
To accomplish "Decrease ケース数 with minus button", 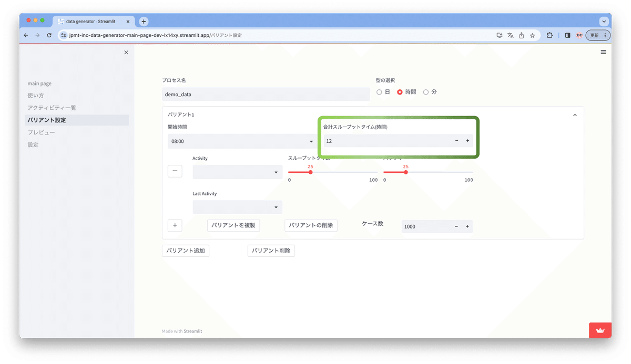I will tap(456, 226).
